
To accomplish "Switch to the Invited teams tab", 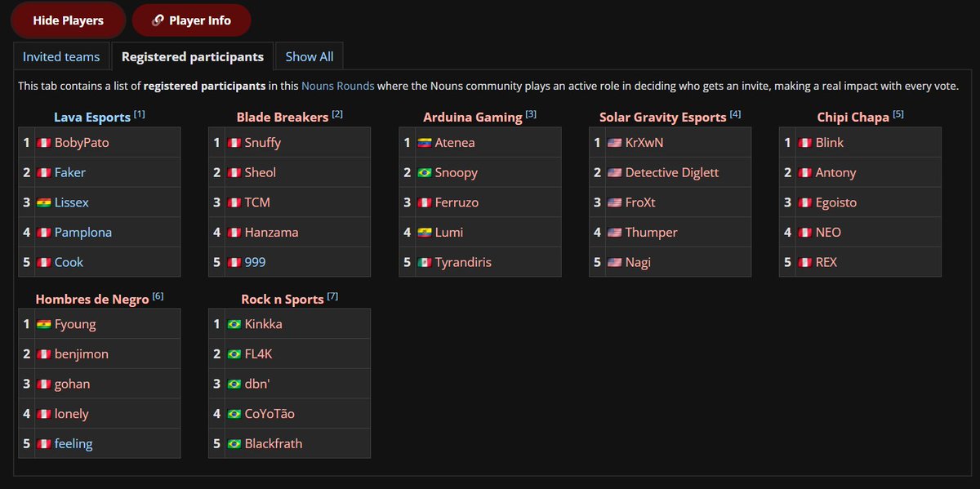I will [61, 56].
